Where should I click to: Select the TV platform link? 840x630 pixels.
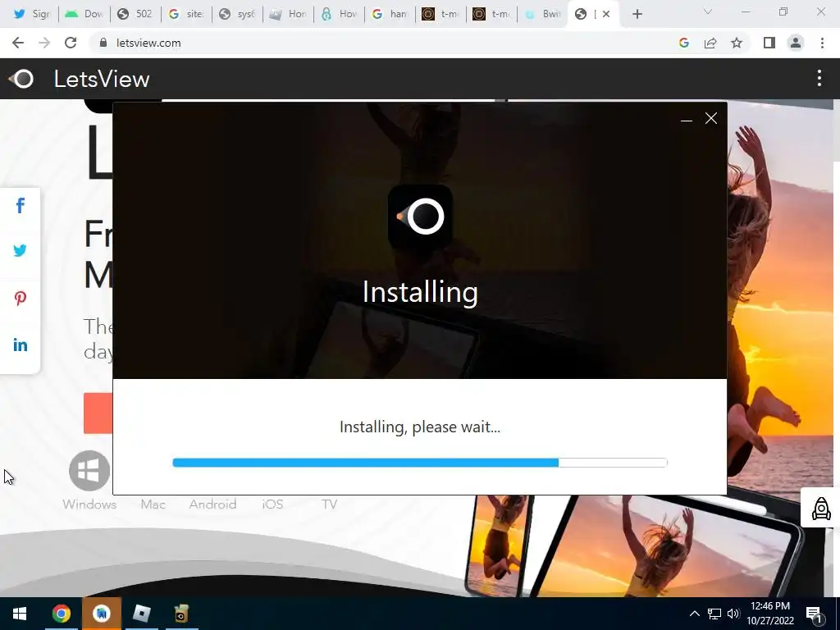click(x=330, y=504)
